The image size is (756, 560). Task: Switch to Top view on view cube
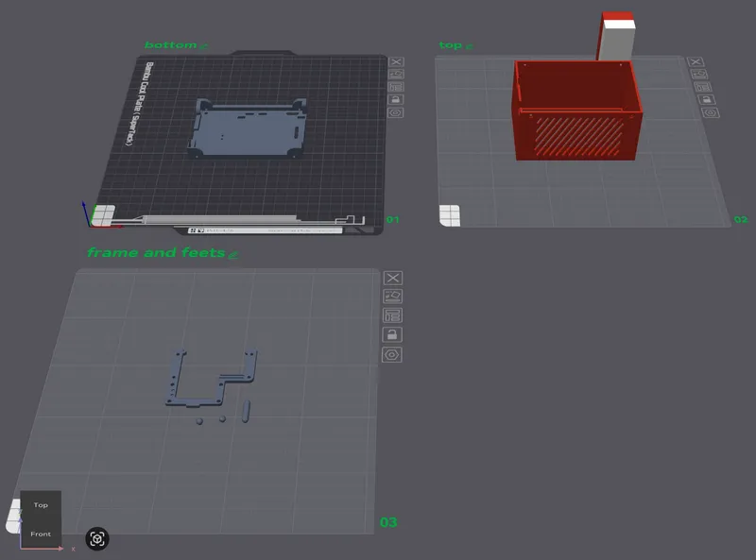pos(41,504)
